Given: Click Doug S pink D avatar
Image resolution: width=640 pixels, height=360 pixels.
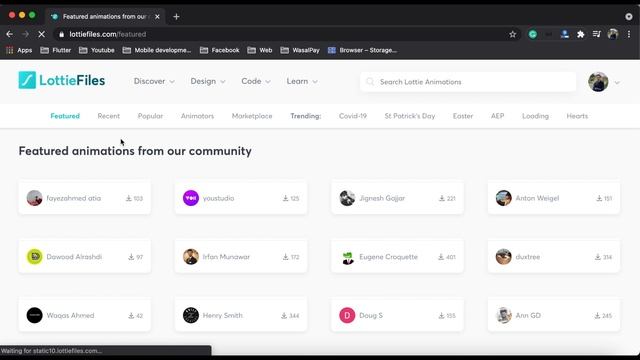Looking at the screenshot, I should click(347, 315).
